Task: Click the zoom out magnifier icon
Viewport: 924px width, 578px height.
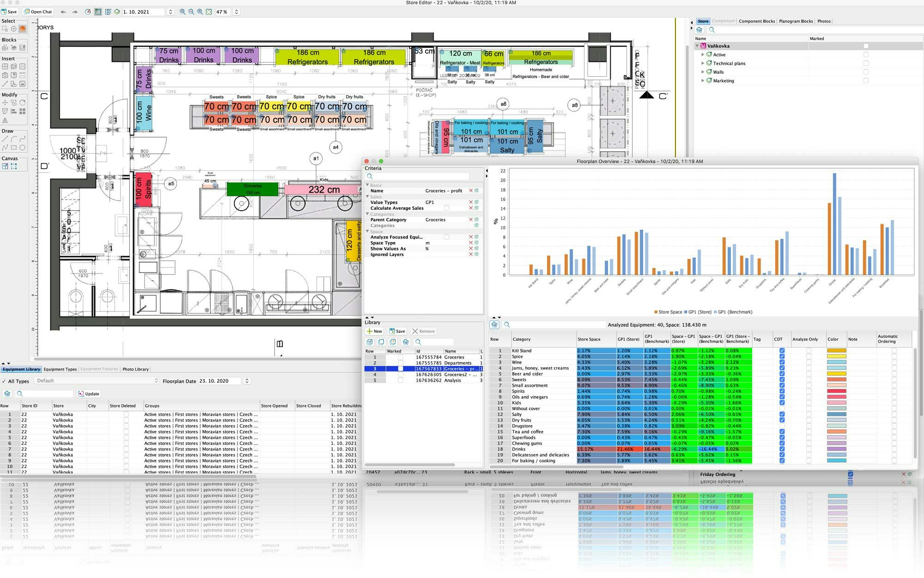Action: pos(191,12)
